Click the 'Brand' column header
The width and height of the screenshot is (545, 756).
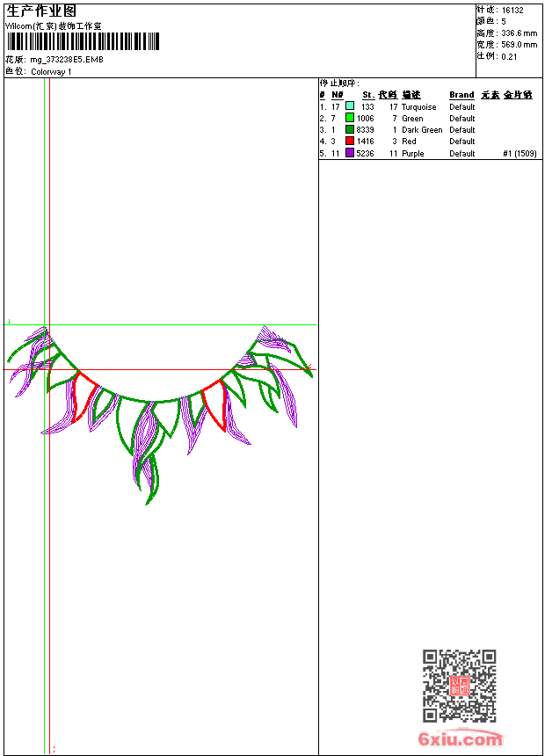[461, 95]
